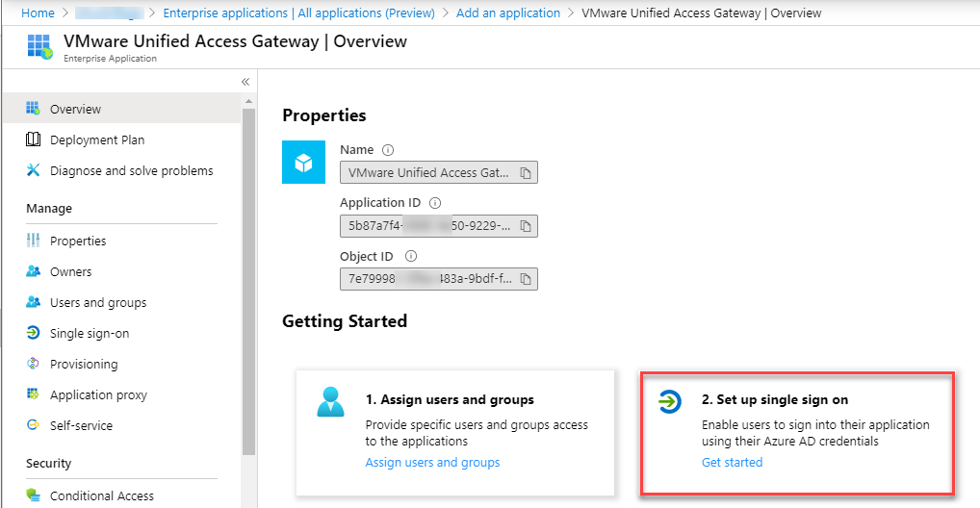Open Overview in the sidebar menu

tap(121, 109)
